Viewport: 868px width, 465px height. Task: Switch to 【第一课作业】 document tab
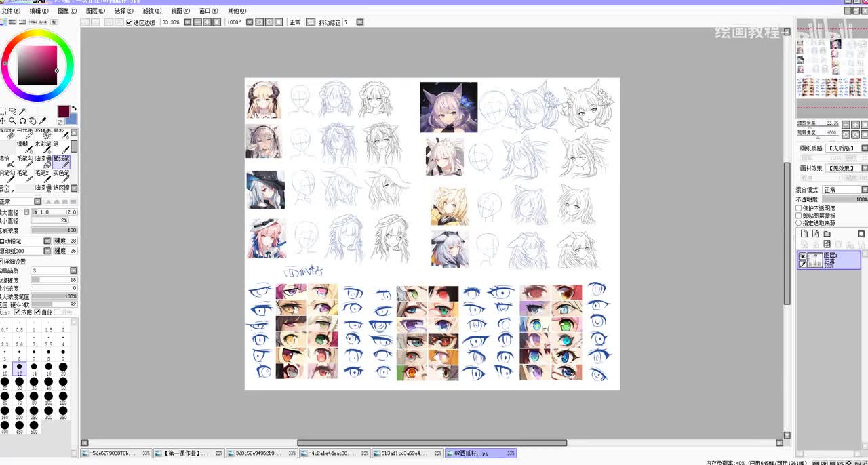click(189, 453)
